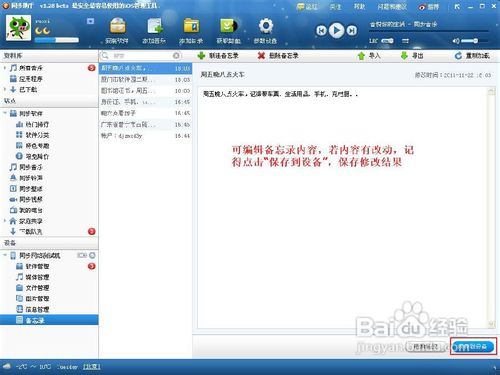Collapse the connected device tree arrow
Viewport: 500px width, 375px height.
coord(5,255)
